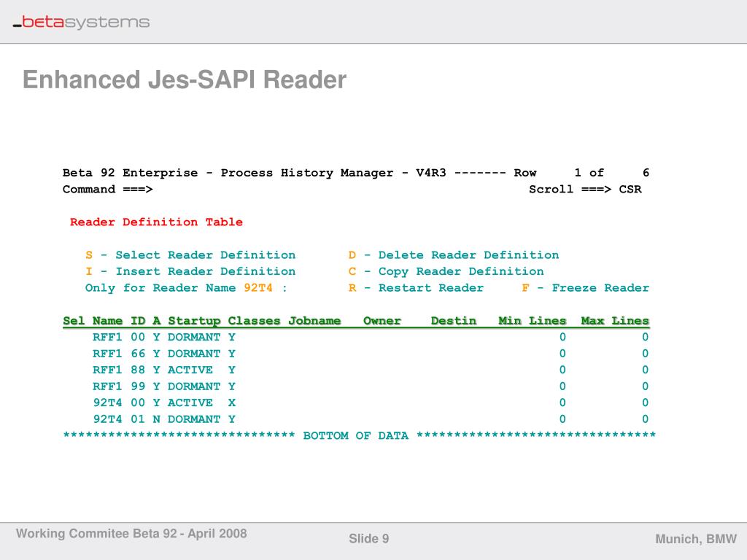Click 'S - Select Reader Definition' option
The height and width of the screenshot is (560, 747).
[190, 254]
